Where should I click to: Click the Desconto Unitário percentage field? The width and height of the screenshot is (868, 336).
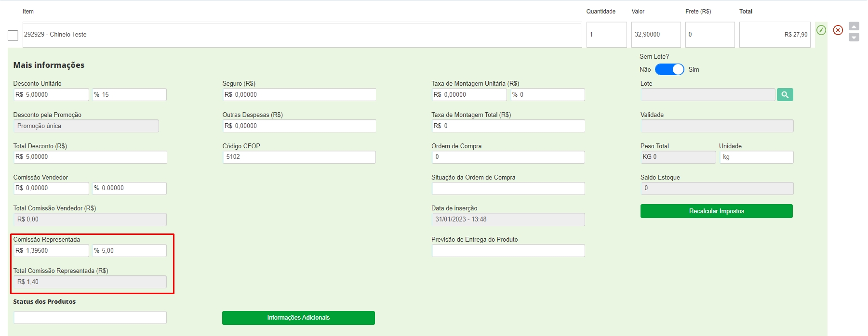(130, 95)
